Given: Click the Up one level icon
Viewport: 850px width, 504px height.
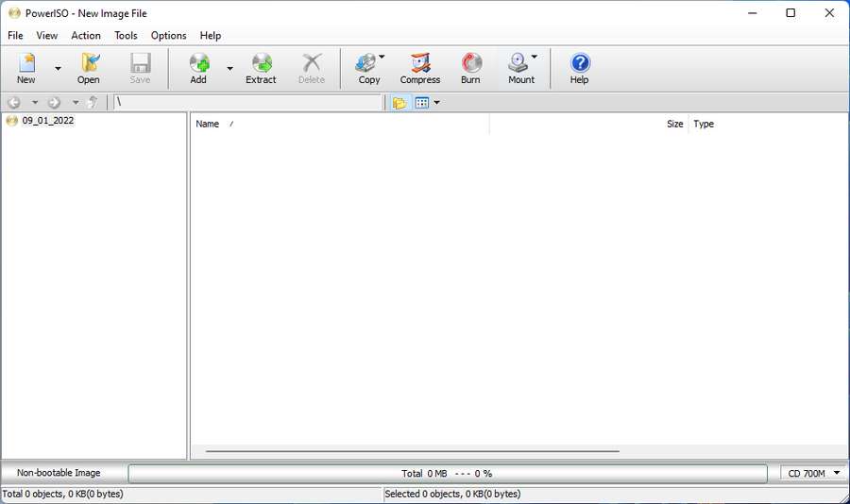Looking at the screenshot, I should click(93, 103).
